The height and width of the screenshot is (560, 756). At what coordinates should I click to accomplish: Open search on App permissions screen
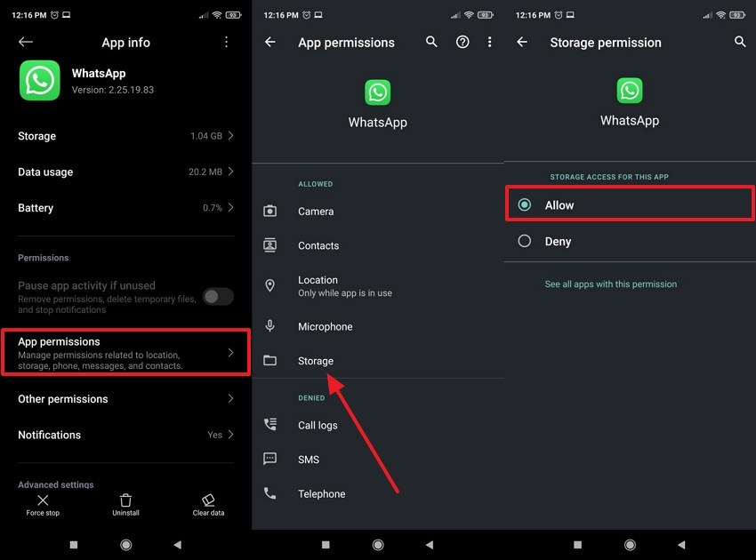[x=431, y=42]
